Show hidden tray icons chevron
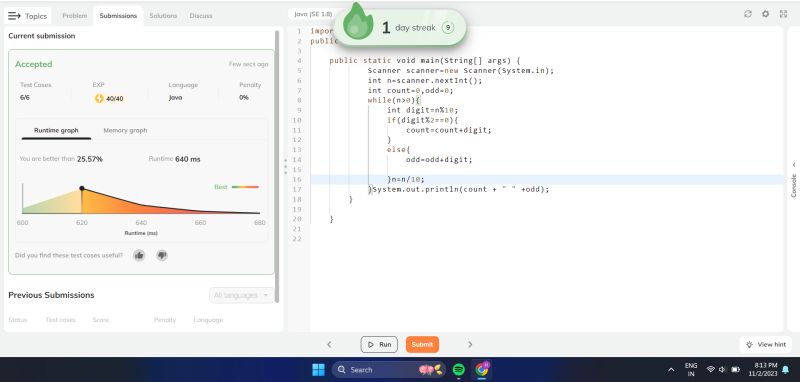Viewport: 800px width, 382px height. (x=671, y=370)
